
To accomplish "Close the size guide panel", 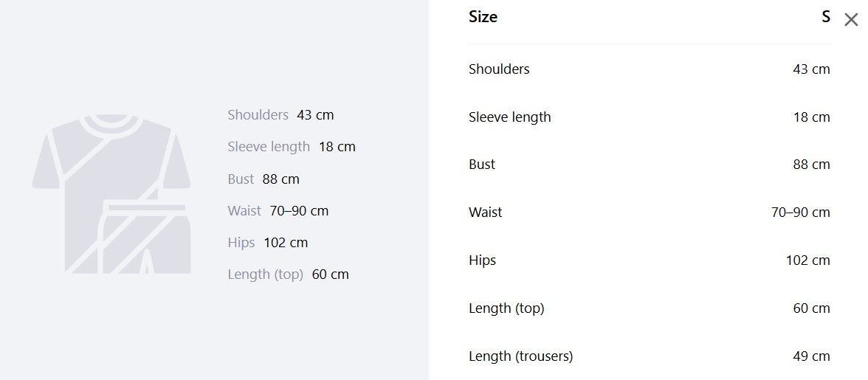I will (x=851, y=20).
